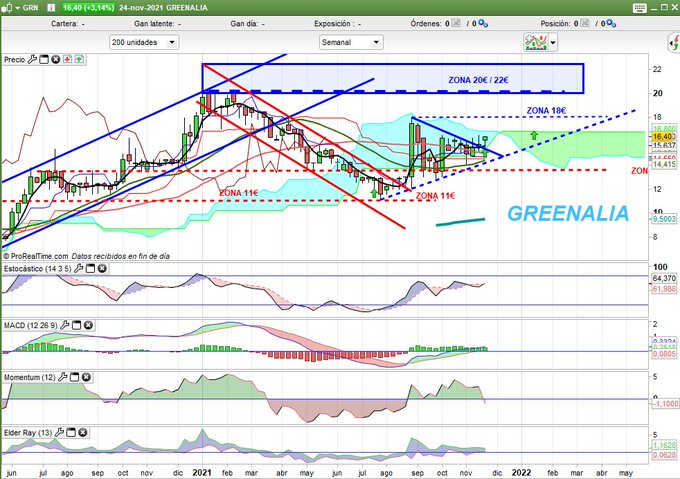Open the on-screen keyboard icon in title bar
Screen dimensions: 680x479
[x=640, y=8]
